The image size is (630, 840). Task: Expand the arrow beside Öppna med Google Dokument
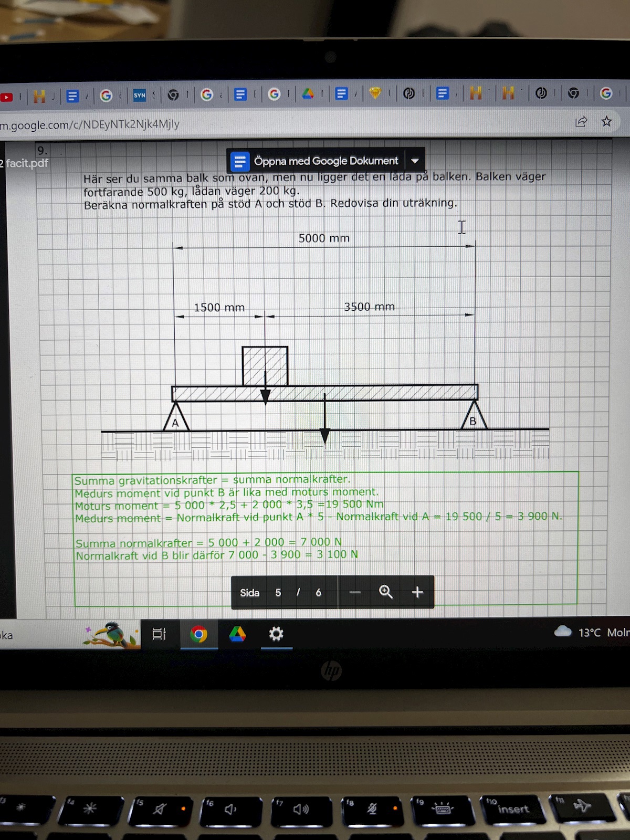pos(415,161)
